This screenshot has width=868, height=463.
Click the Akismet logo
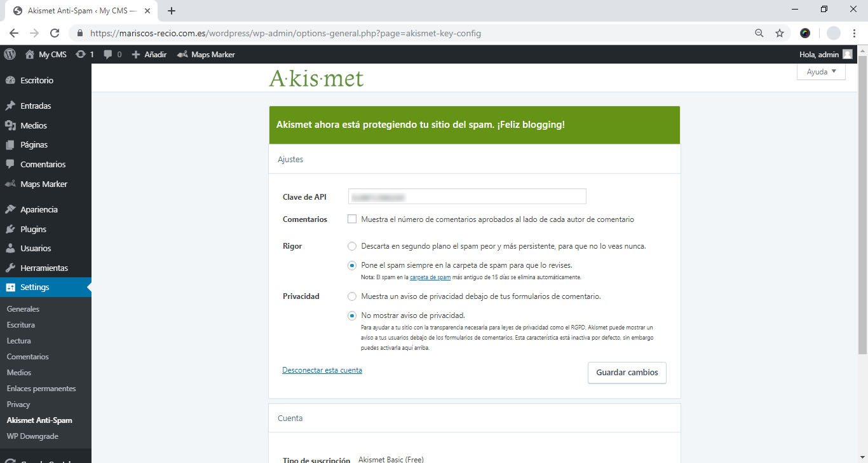point(316,79)
